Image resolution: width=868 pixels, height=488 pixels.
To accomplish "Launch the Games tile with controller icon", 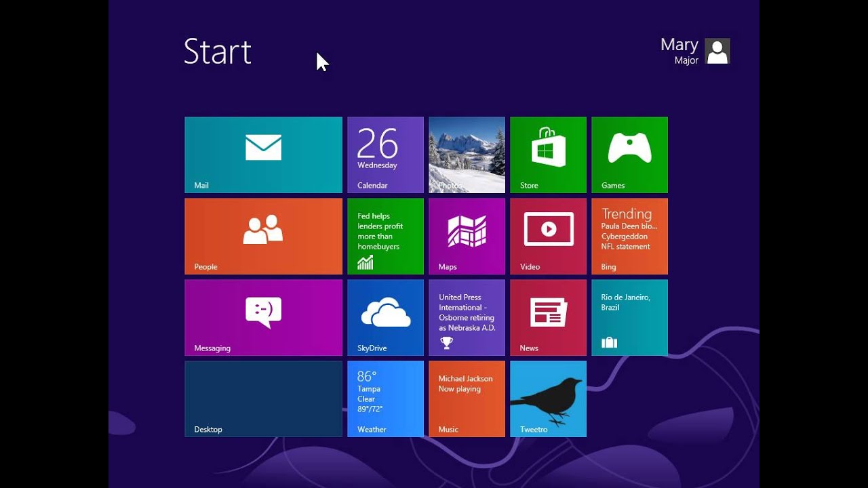I will pos(629,155).
